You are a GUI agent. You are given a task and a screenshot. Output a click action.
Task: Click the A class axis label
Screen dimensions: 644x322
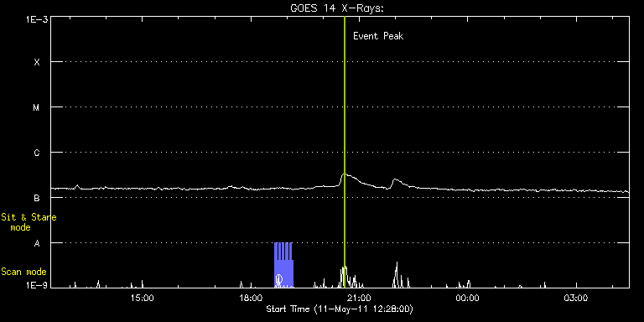coord(37,243)
